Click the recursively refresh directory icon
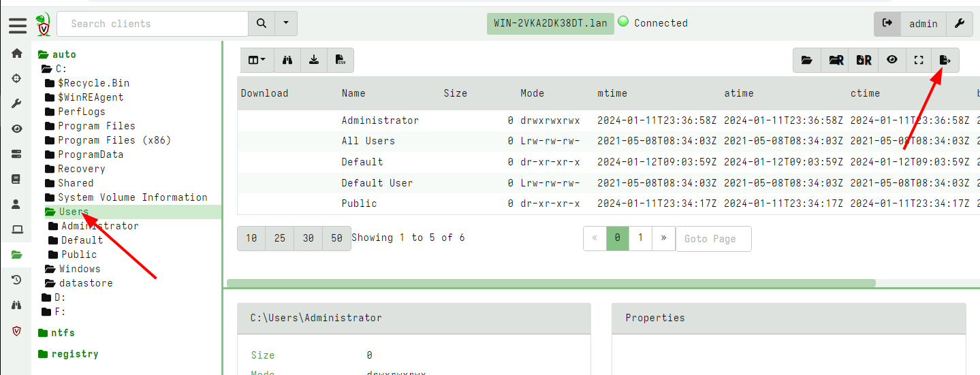Image resolution: width=980 pixels, height=375 pixels. [836, 60]
